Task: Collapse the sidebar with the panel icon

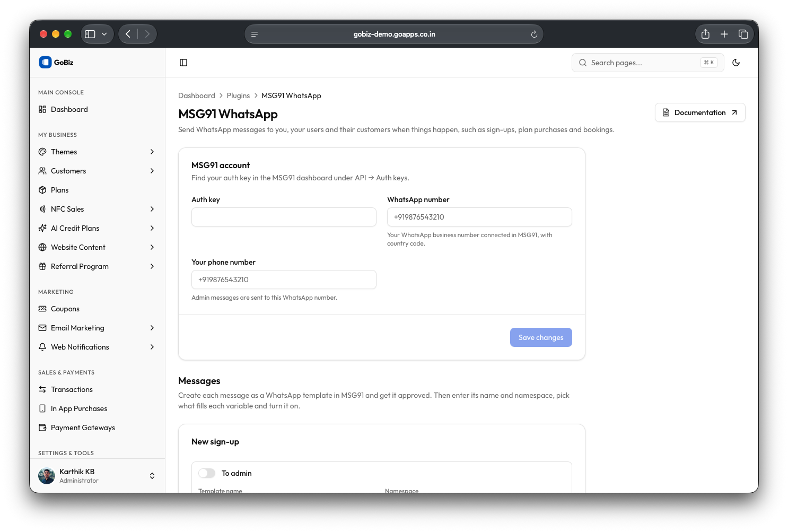Action: [x=183, y=63]
